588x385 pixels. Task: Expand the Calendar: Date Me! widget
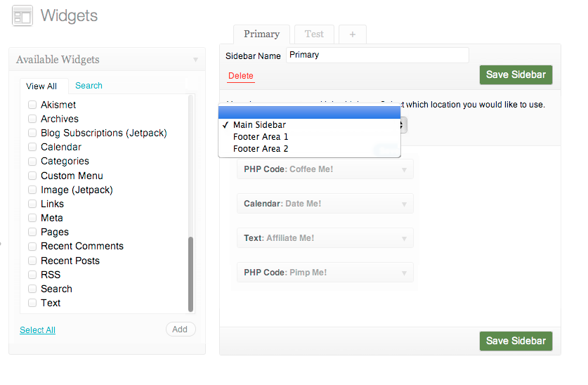point(404,204)
